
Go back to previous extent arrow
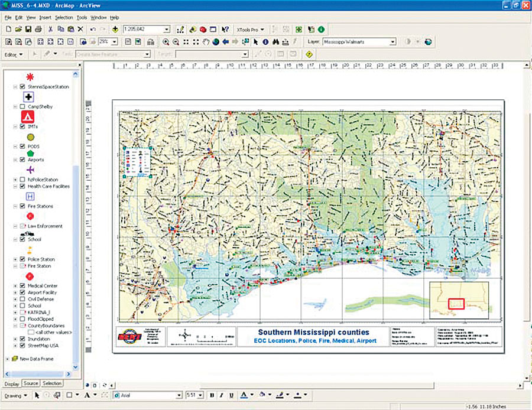pyautogui.click(x=226, y=42)
